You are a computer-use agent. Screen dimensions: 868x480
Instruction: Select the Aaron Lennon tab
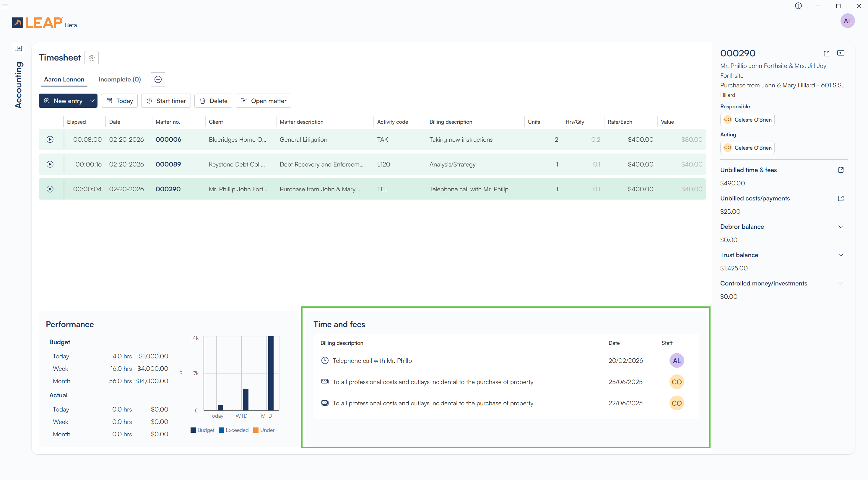[64, 79]
